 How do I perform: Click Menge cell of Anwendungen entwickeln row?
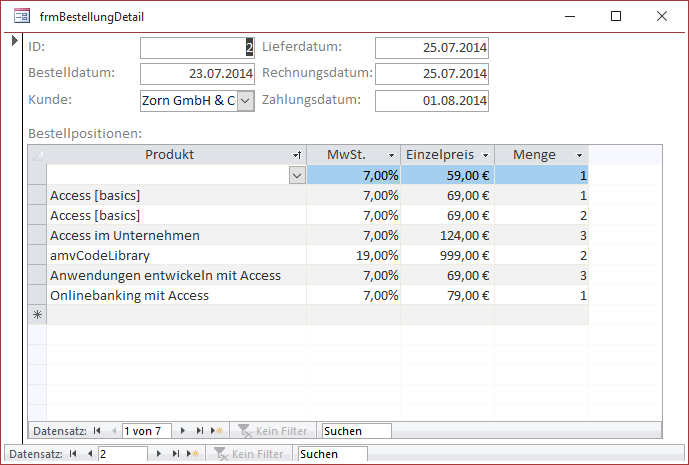pyautogui.click(x=542, y=276)
